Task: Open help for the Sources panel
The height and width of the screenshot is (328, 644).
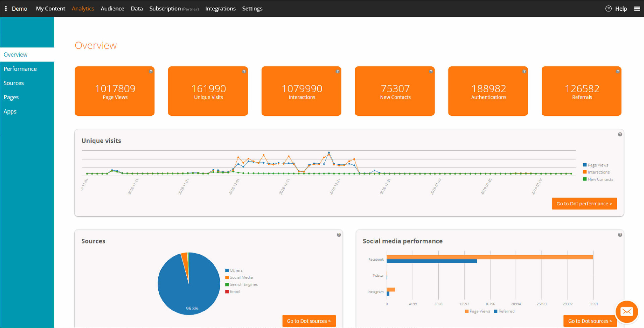Action: [338, 235]
